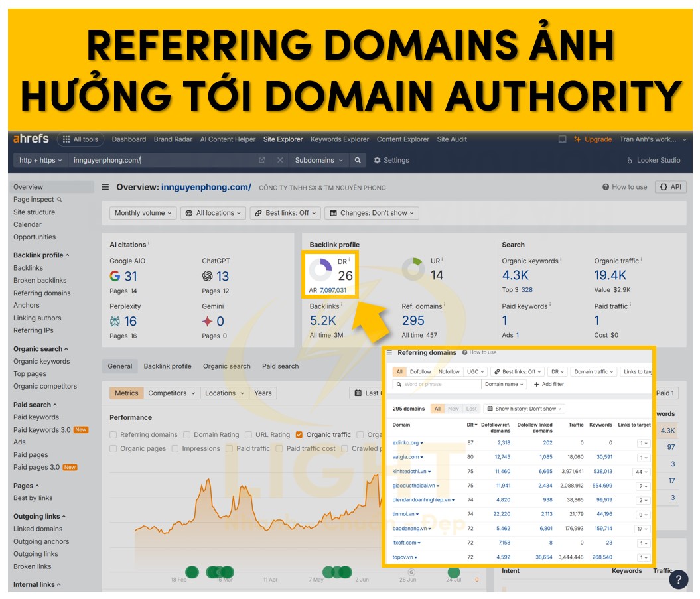This screenshot has width=700, height=599.
Task: Click Referring domains panel hamburger icon
Action: [389, 352]
